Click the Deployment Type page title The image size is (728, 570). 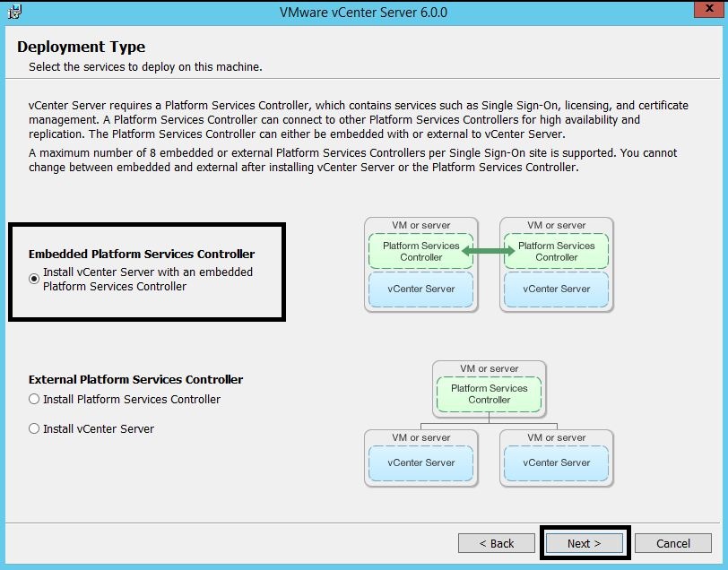(x=81, y=47)
